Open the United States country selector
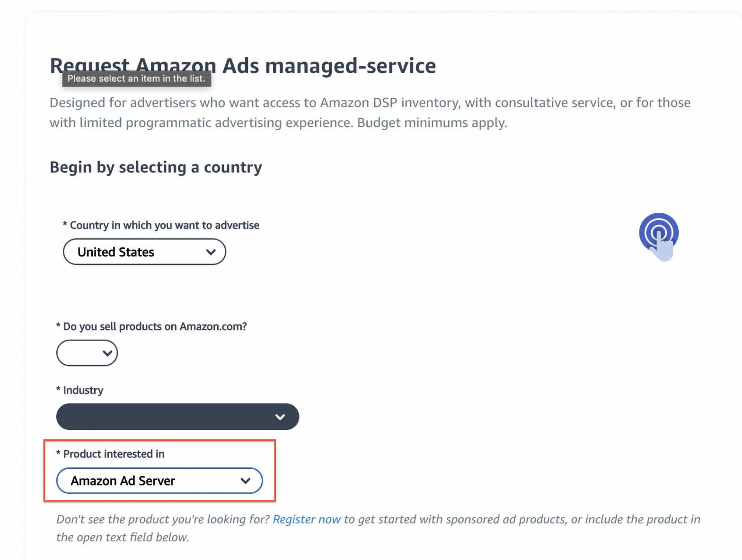Image resolution: width=742 pixels, height=560 pixels. 144,252
